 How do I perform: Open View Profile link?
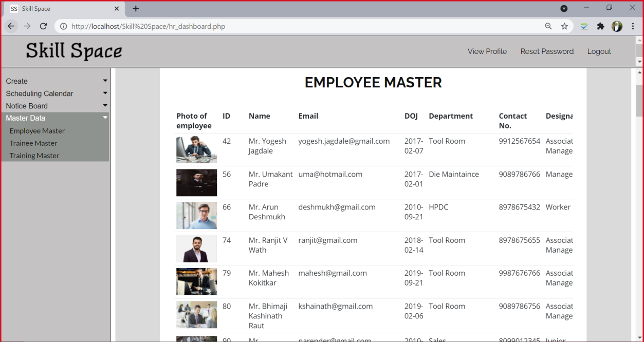[x=487, y=51]
